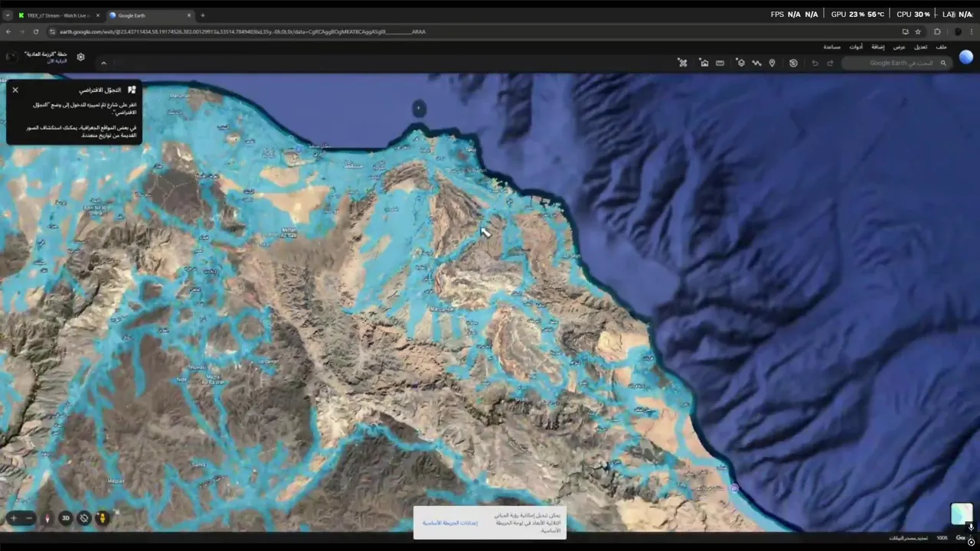The height and width of the screenshot is (551, 980).
Task: Select the add placemark pin tool
Action: pyautogui.click(x=772, y=63)
